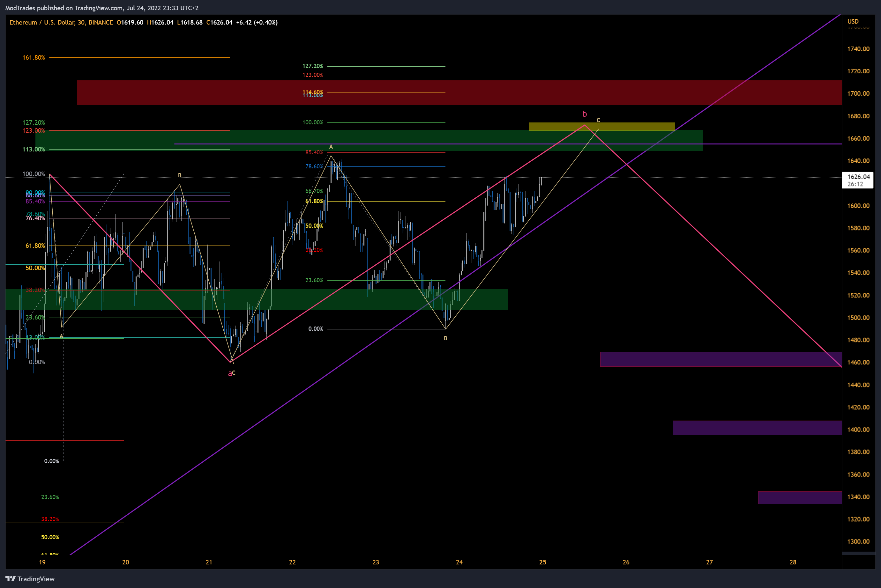
Task: Select date 25 on the time axis
Action: [542, 562]
